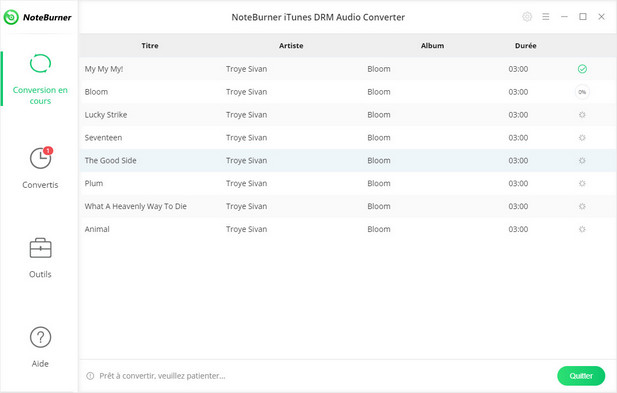Click the Quitter button
617x393 pixels.
[x=581, y=376]
